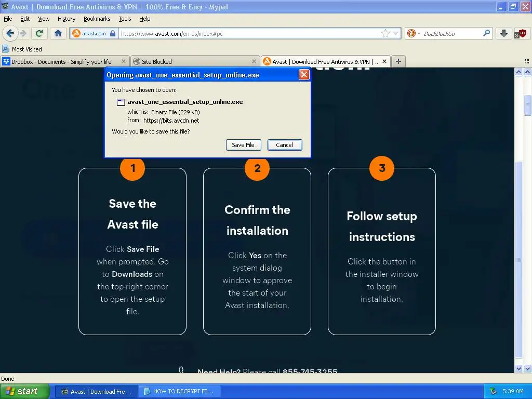Click the URL address field
Image resolution: width=532 pixels, height=399 pixels.
click(x=249, y=34)
